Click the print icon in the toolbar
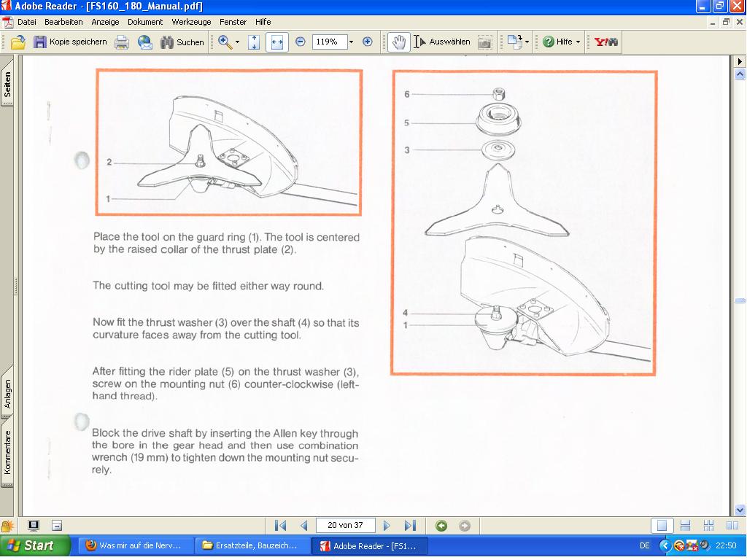Viewport: 747px width, 560px height. pos(122,42)
